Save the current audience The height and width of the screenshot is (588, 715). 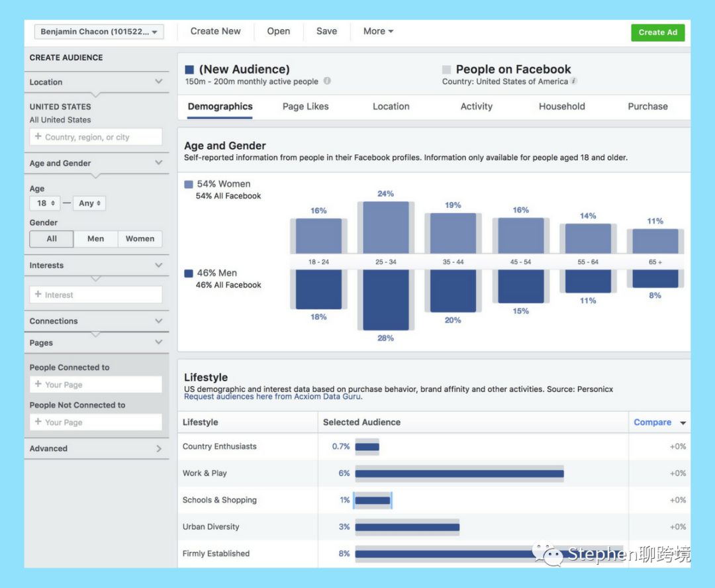coord(326,31)
